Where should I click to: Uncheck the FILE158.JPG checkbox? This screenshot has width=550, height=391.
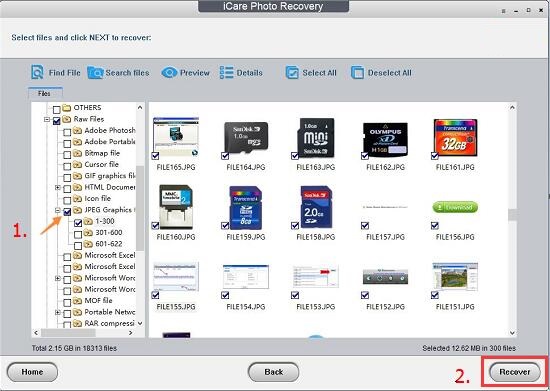(x=295, y=225)
